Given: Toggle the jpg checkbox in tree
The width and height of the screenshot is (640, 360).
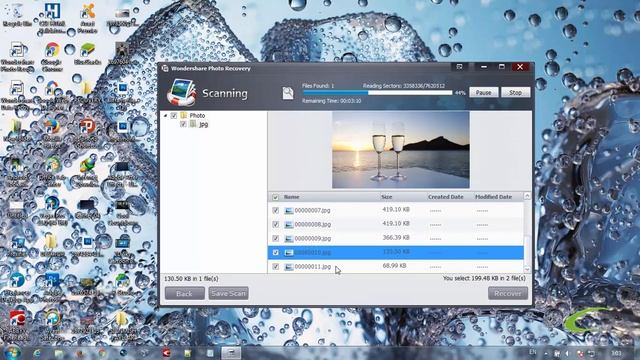Looking at the screenshot, I should [x=183, y=124].
